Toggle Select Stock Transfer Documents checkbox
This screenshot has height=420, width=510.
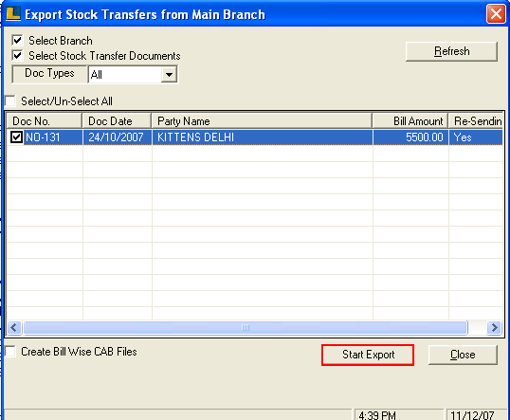click(17, 55)
